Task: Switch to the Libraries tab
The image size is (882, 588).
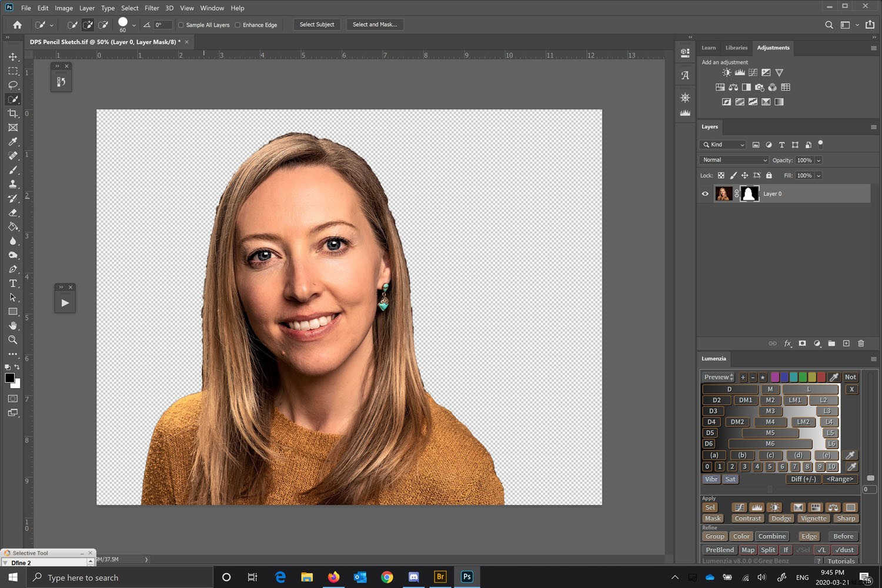Action: [x=736, y=47]
